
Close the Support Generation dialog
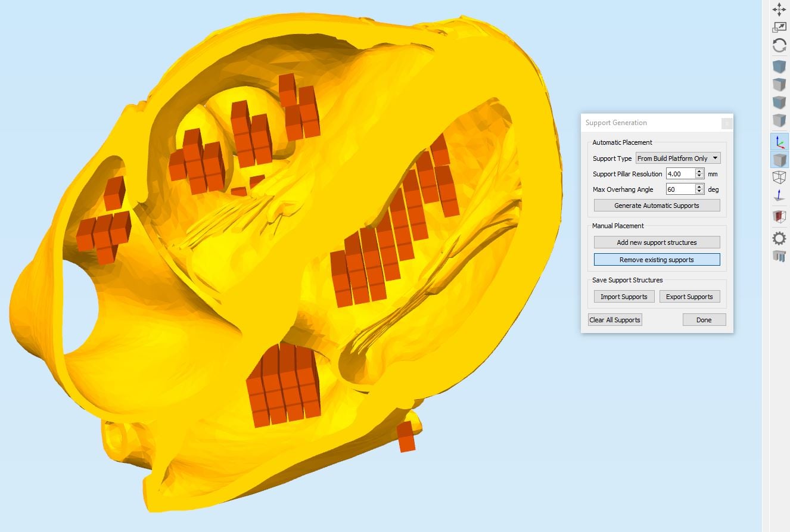coord(726,123)
